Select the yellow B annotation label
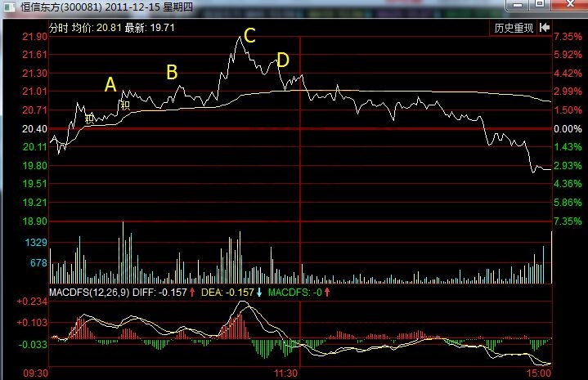588x380 pixels. (172, 72)
